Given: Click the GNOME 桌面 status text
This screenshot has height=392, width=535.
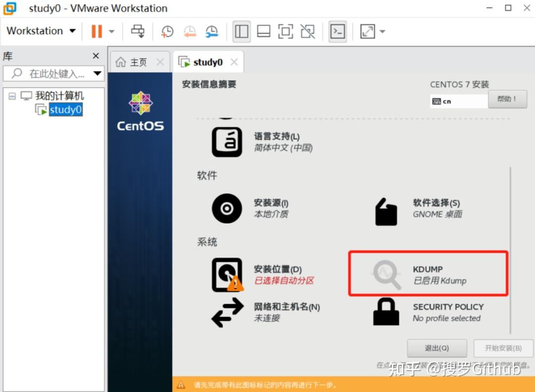Looking at the screenshot, I should pos(437,214).
